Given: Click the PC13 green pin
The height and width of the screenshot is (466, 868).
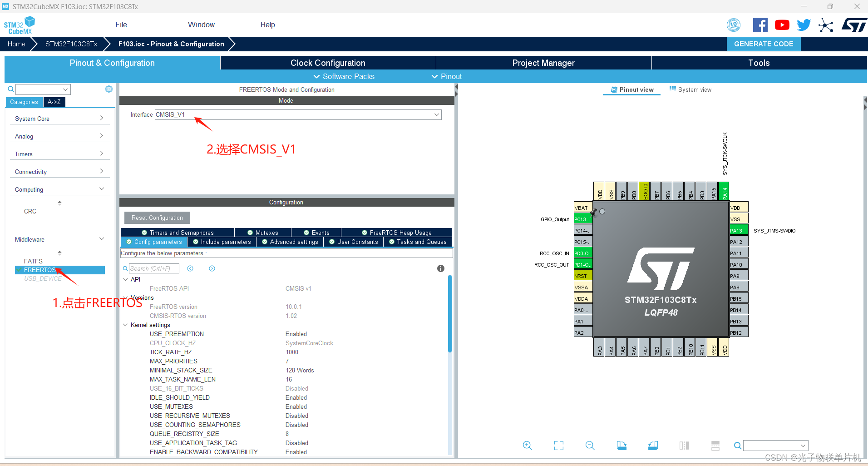Looking at the screenshot, I should pos(583,219).
